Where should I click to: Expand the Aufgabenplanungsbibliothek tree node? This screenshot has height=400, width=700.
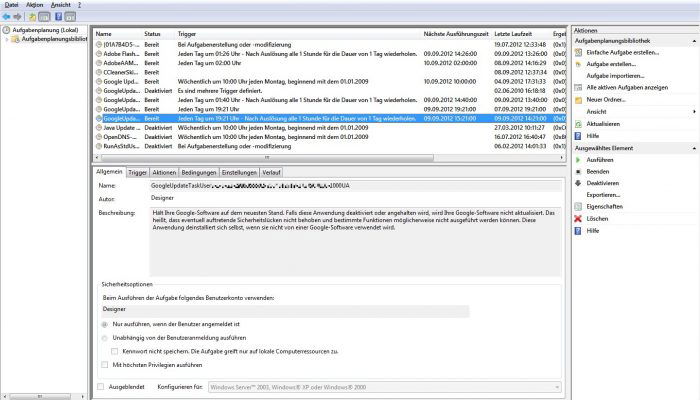tap(6, 39)
